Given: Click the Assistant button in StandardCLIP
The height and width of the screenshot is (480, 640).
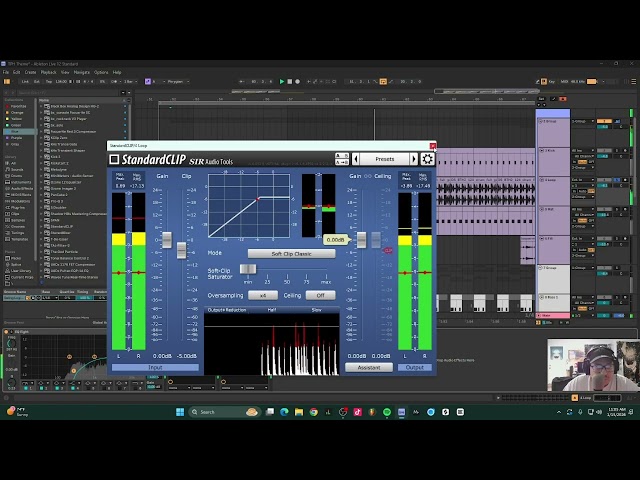Looking at the screenshot, I should tap(369, 367).
